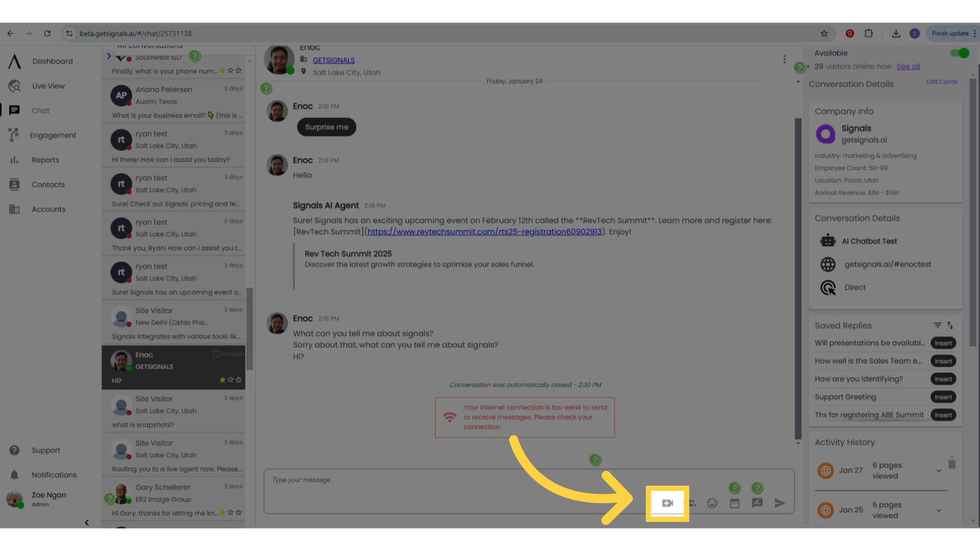Screen dimensions: 980x551
Task: Open the Dashboard menu item
Action: click(53, 61)
